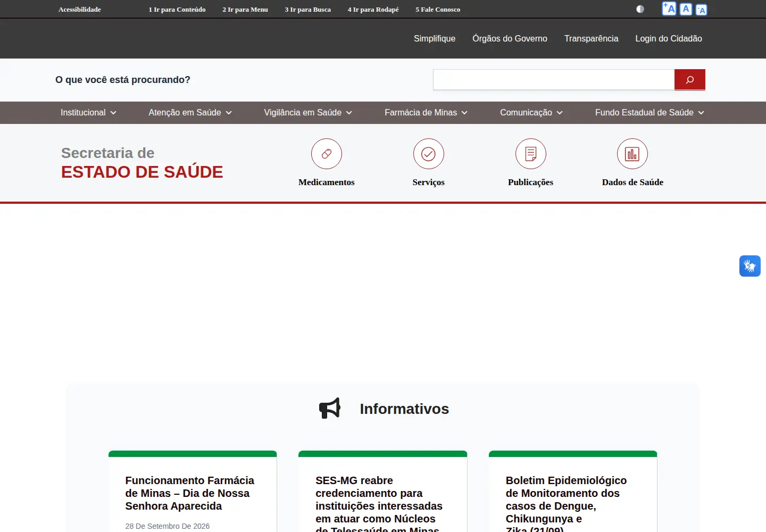Focus the search text field
The image size is (766, 532).
click(x=554, y=80)
